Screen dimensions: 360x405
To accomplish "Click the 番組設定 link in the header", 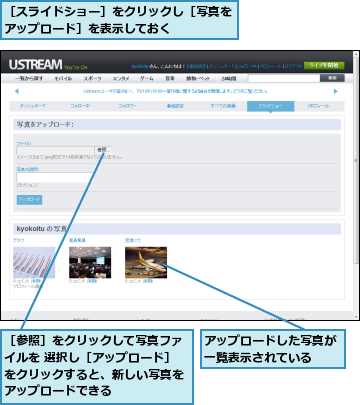I will pyautogui.click(x=197, y=66).
